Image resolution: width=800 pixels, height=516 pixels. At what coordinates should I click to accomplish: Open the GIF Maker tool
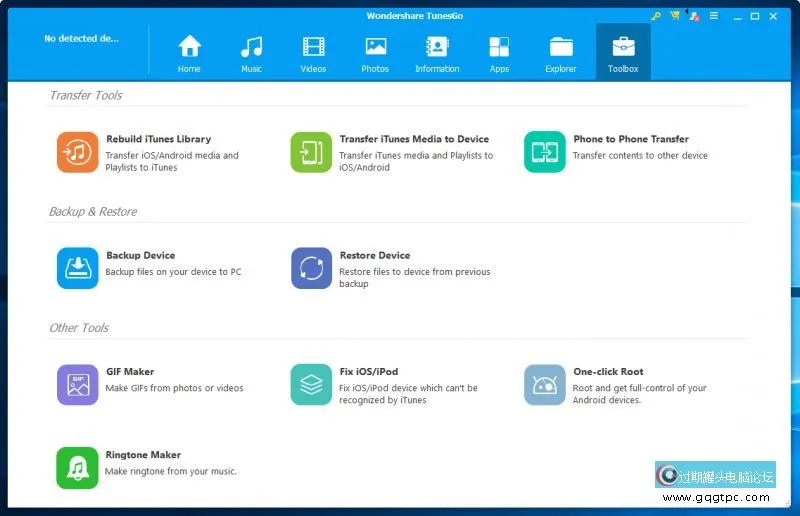click(x=77, y=384)
